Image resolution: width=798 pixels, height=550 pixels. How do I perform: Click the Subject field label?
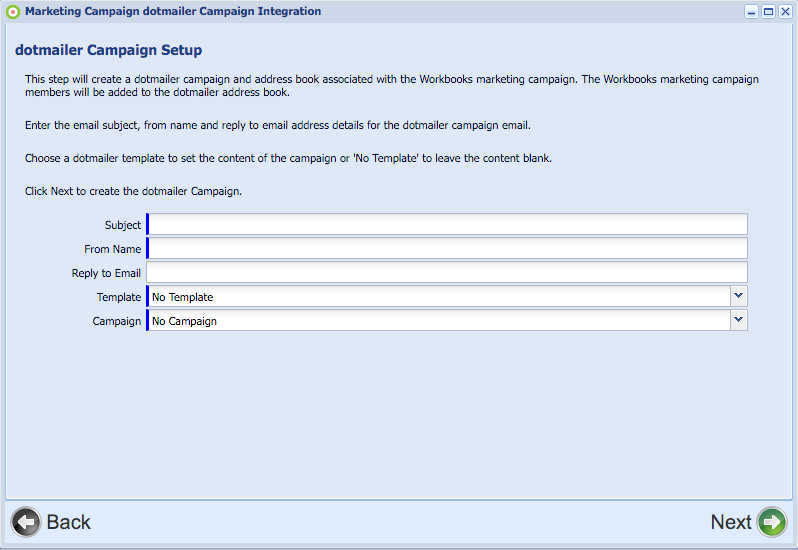point(123,225)
